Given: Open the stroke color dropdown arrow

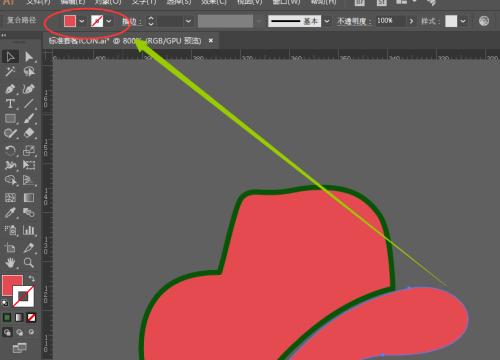Looking at the screenshot, I should tap(109, 21).
